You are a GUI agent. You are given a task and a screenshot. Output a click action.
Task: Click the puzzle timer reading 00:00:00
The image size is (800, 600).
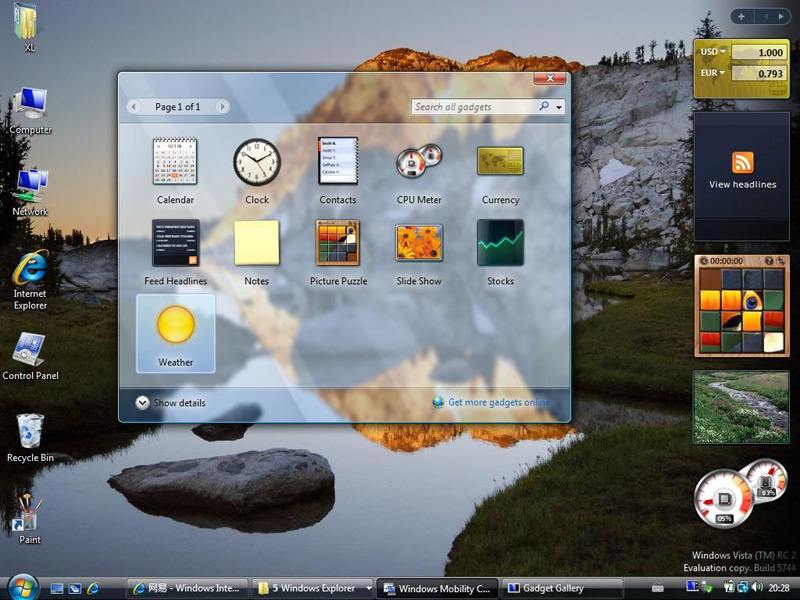click(x=727, y=261)
